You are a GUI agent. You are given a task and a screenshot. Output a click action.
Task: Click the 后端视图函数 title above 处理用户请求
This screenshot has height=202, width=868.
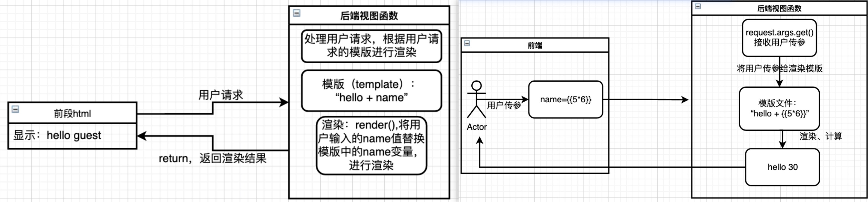[369, 16]
